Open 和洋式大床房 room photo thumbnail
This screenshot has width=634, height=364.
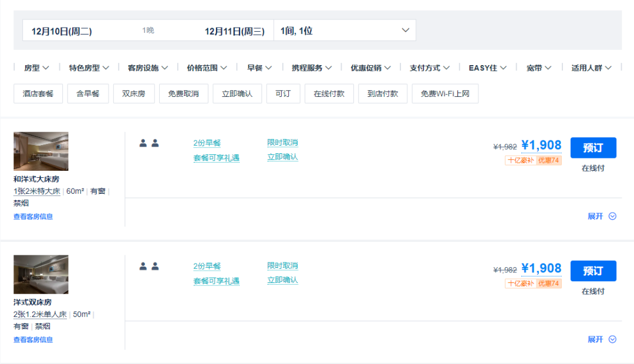pos(41,151)
